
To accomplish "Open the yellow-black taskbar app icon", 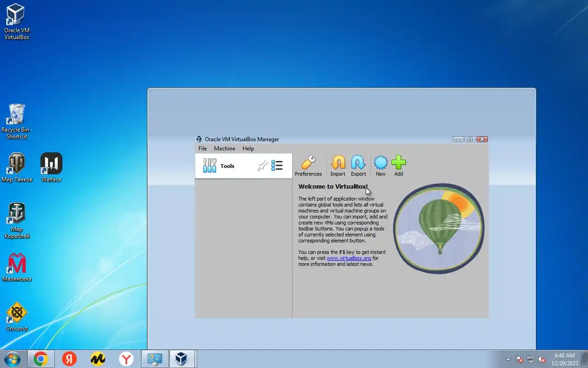I will pyautogui.click(x=98, y=359).
